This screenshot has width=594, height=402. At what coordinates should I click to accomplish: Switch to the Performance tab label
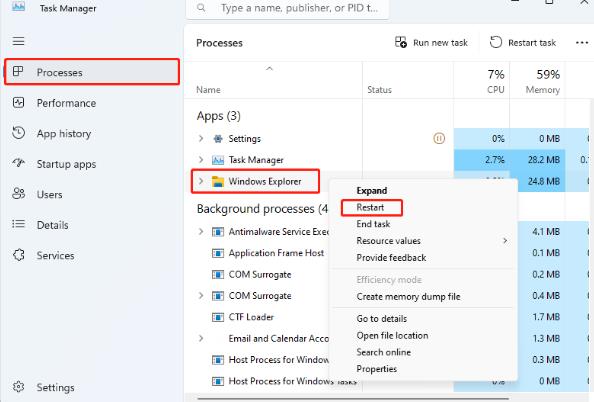click(66, 103)
